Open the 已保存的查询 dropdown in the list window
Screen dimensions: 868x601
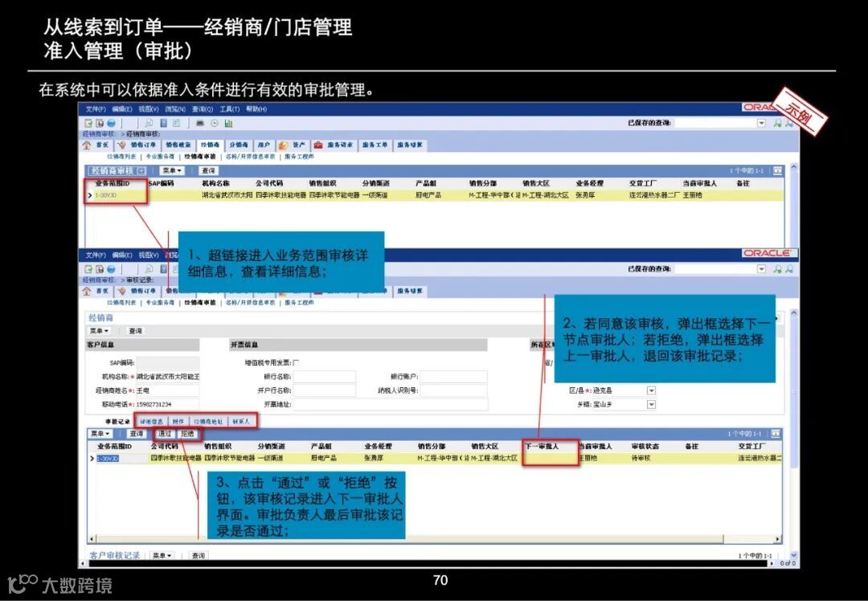761,123
